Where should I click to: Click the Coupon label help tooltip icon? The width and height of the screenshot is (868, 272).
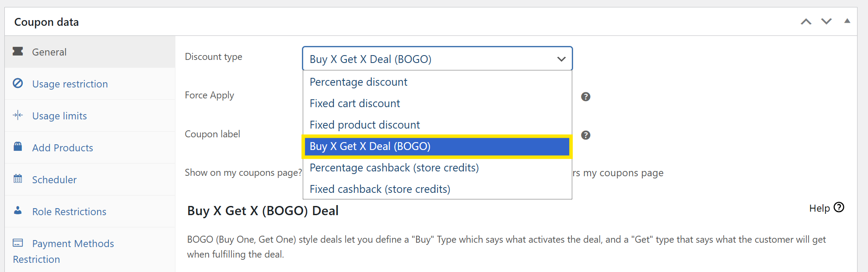click(586, 135)
